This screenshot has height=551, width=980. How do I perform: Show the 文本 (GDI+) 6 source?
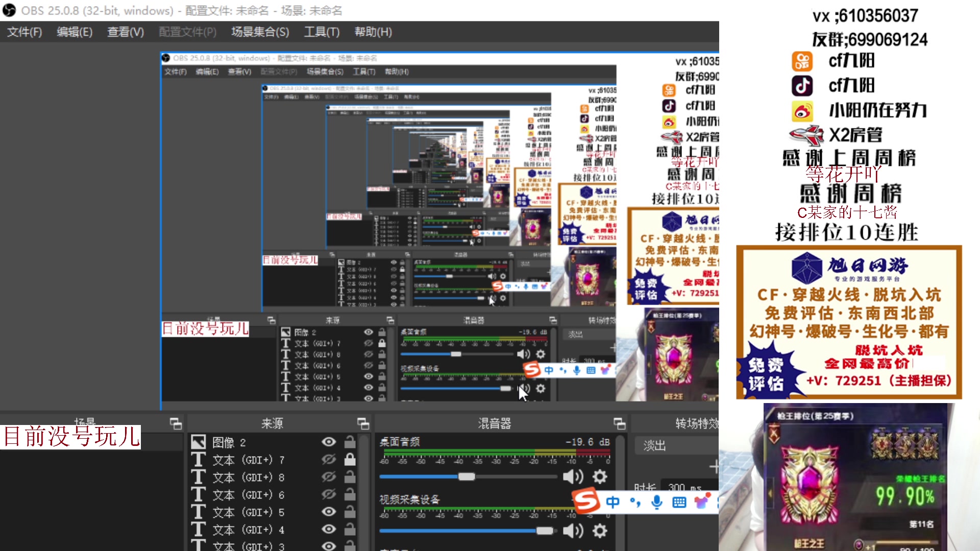[329, 494]
